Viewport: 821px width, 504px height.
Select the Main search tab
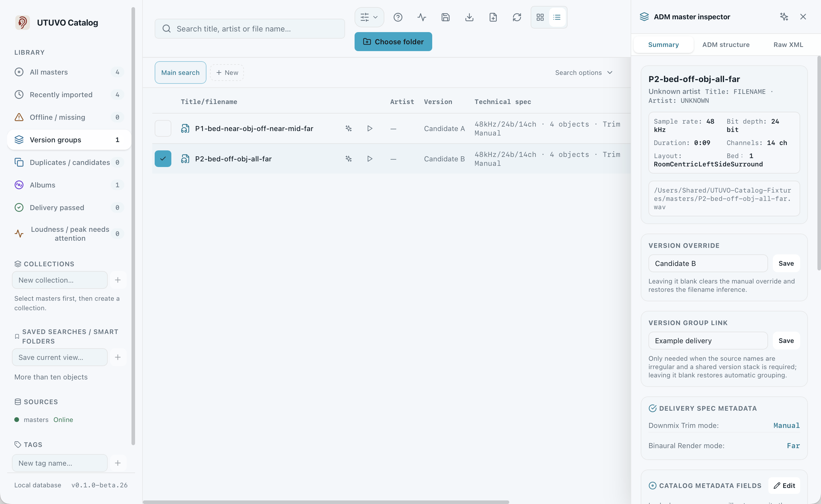[180, 73]
